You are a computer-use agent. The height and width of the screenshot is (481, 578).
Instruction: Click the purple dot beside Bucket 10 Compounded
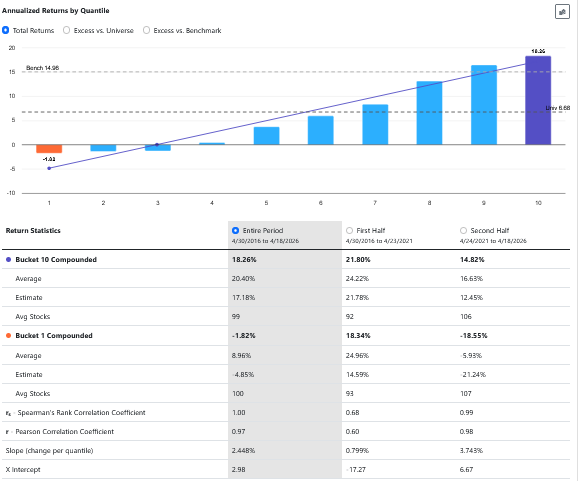pos(8,259)
